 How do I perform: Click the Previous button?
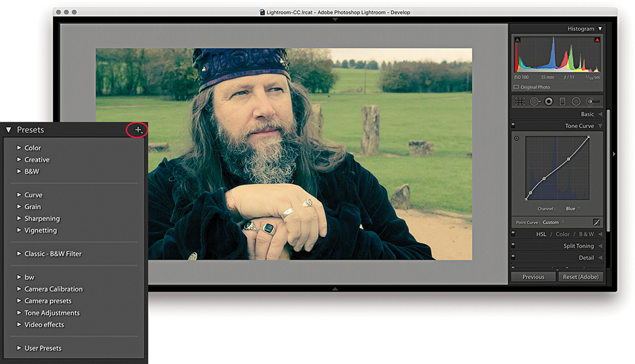[x=533, y=277]
